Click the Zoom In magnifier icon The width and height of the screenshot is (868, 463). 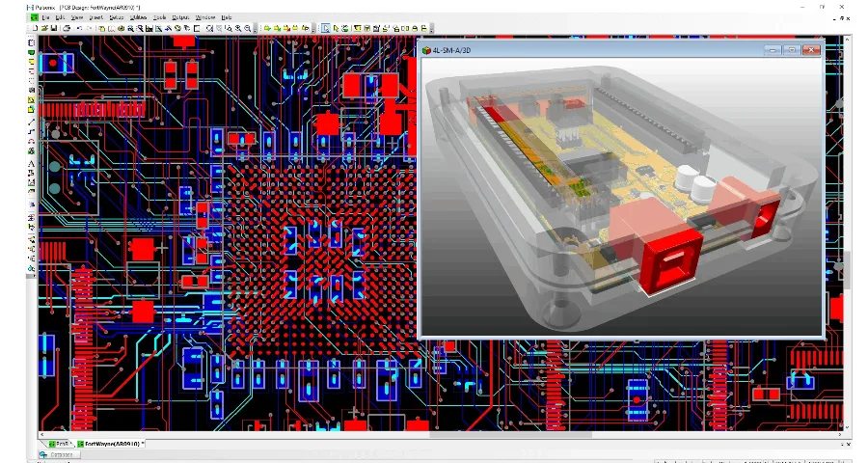pyautogui.click(x=238, y=28)
